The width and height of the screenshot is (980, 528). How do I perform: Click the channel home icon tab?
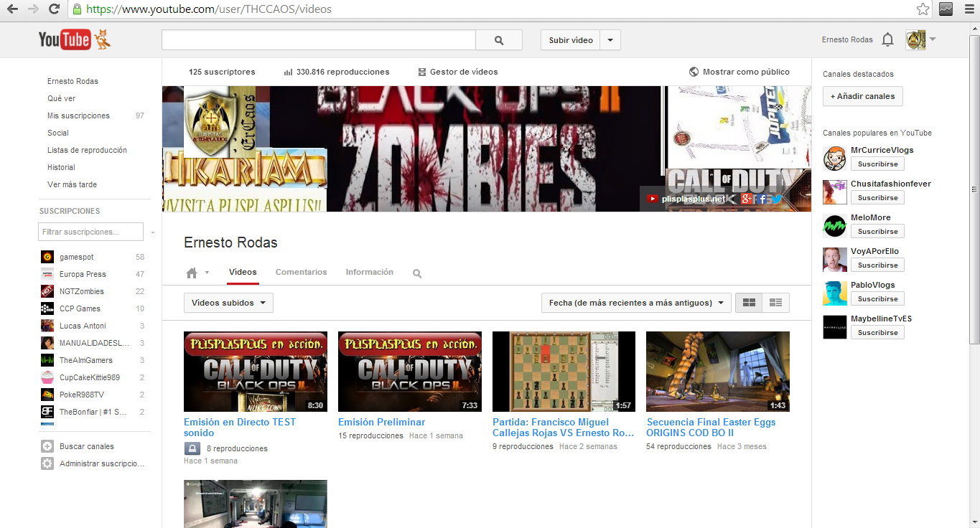click(192, 273)
